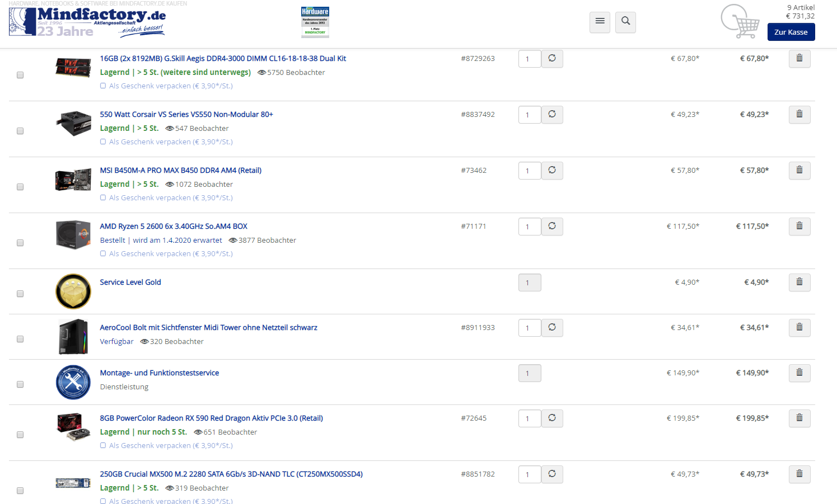Screen dimensions: 837x504
Task: Open 8GB PowerColor Radeon RX 590 link
Action: [x=211, y=418]
